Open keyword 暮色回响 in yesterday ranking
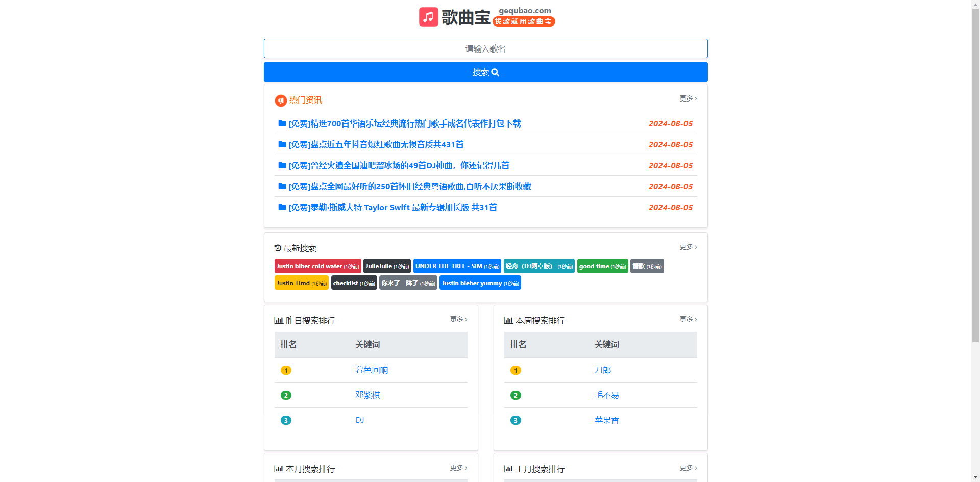This screenshot has height=482, width=980. click(372, 370)
